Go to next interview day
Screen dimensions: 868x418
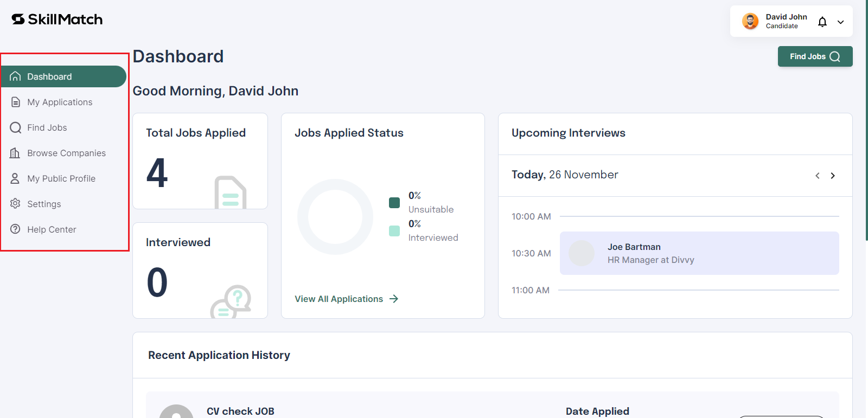click(833, 176)
